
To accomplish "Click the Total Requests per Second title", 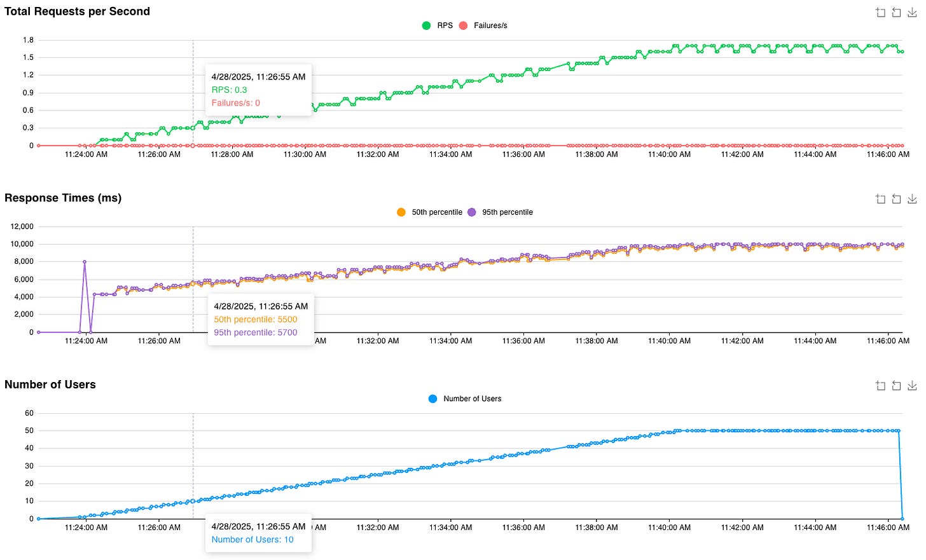I will (77, 11).
